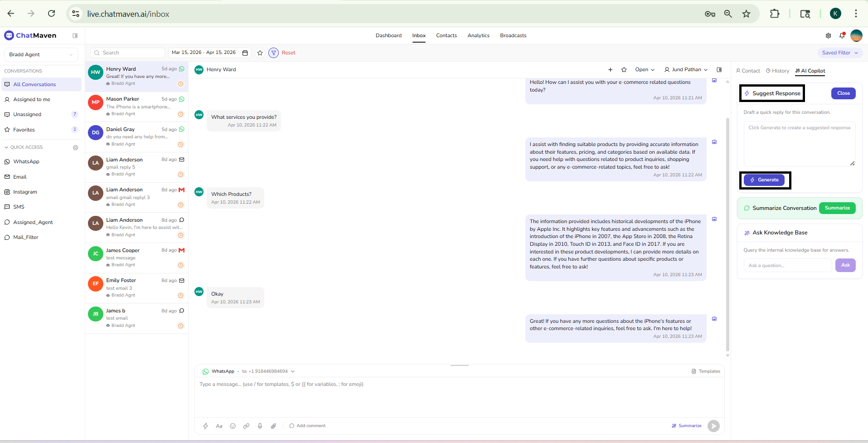868x443 pixels.
Task: Open the notifications bell icon
Action: 842,35
